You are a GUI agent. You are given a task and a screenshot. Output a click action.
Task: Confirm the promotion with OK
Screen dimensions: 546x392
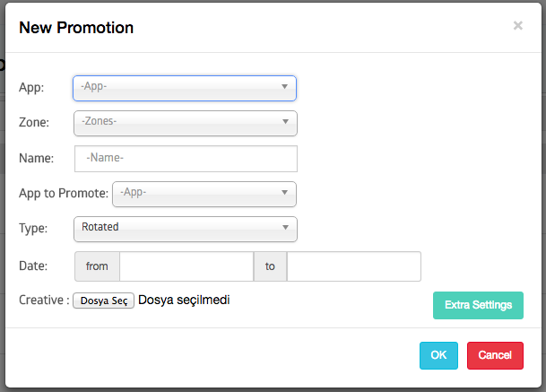tap(438, 355)
